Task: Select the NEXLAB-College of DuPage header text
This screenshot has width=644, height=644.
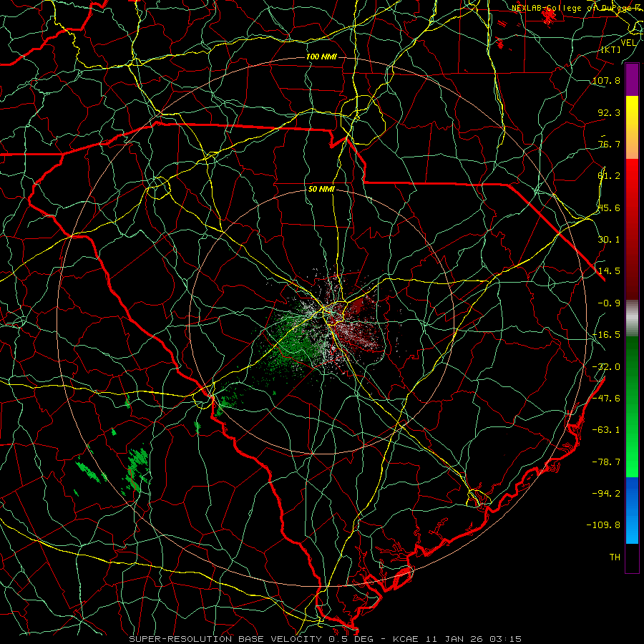Action: click(x=575, y=8)
